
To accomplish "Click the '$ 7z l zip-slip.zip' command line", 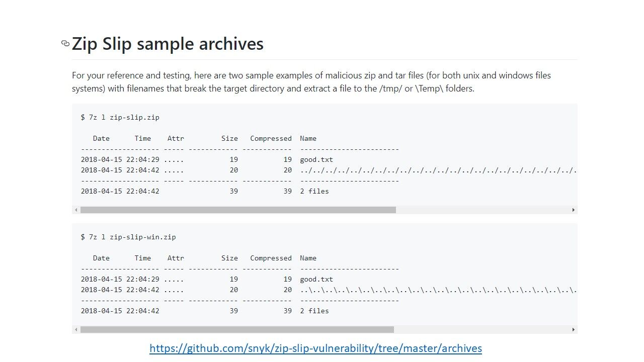I will click(120, 117).
